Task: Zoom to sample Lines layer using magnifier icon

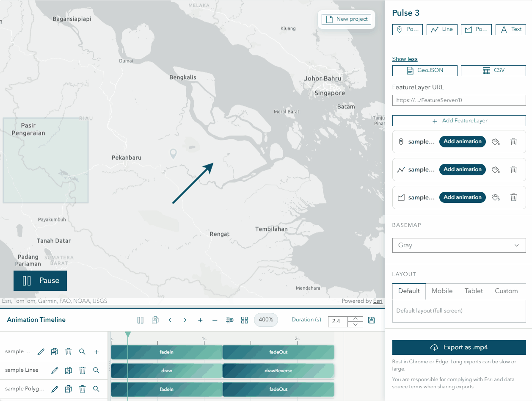Action: pyautogui.click(x=96, y=370)
